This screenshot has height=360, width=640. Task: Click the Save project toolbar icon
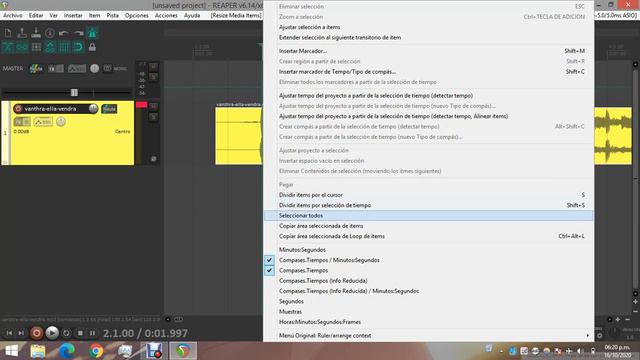(36, 33)
